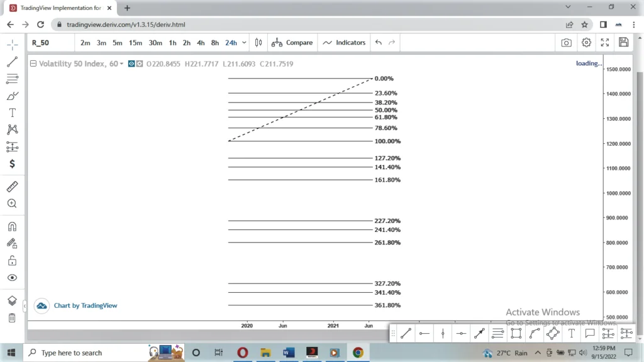Select the 3m timeframe

click(x=101, y=43)
